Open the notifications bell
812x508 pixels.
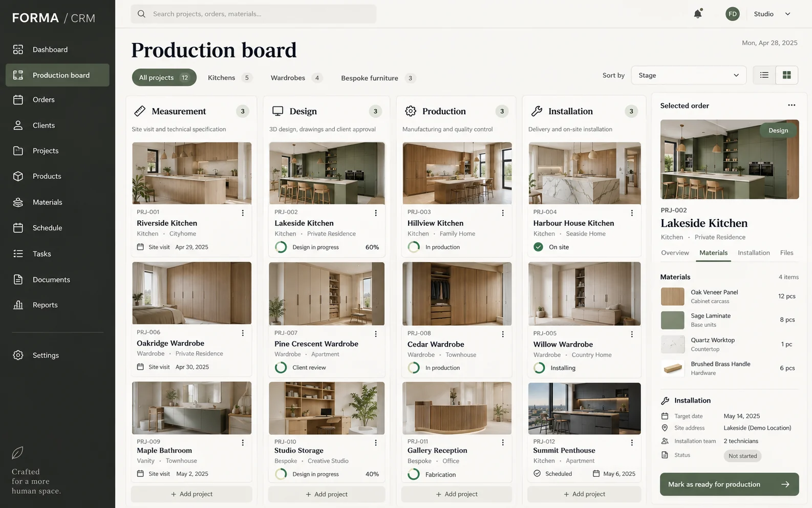click(x=697, y=14)
